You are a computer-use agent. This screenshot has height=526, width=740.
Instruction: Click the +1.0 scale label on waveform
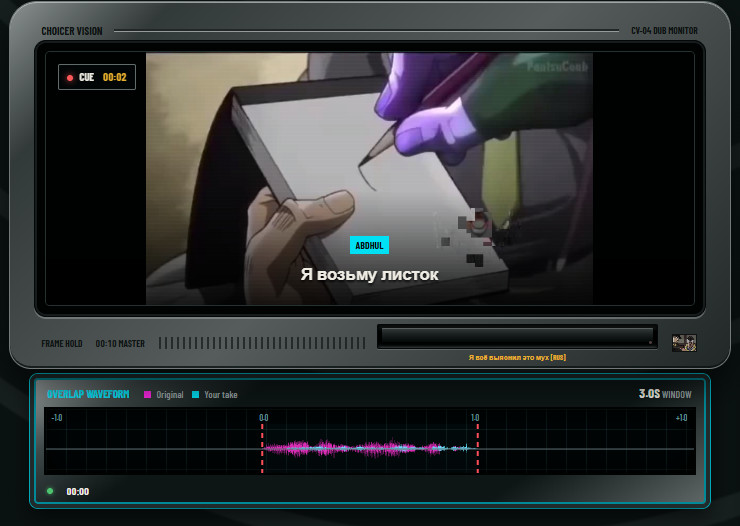tap(681, 417)
